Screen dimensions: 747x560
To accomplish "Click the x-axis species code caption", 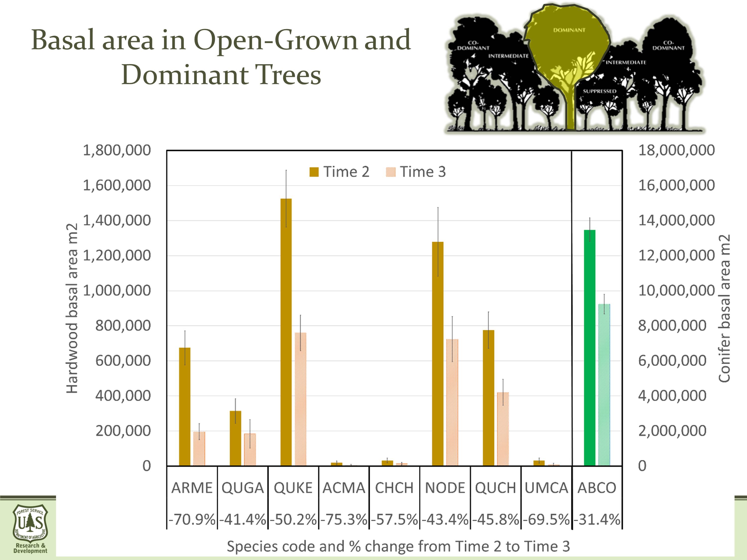I will point(398,546).
